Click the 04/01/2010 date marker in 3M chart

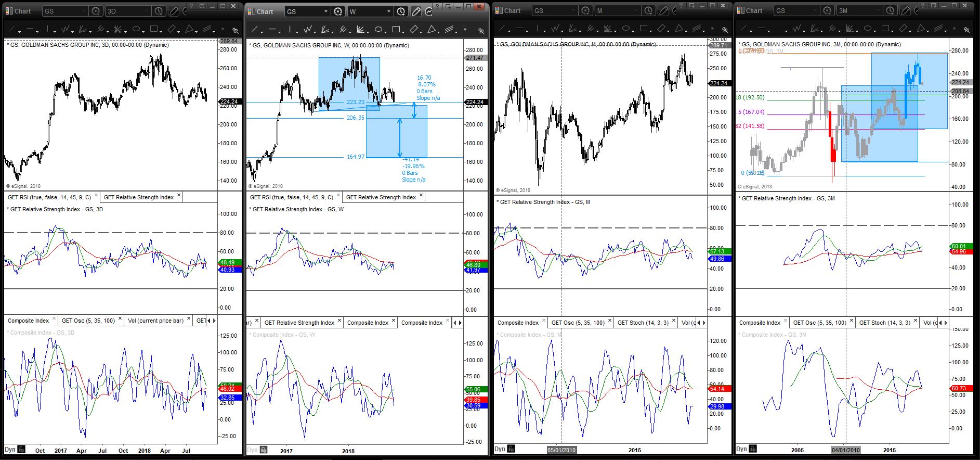pyautogui.click(x=846, y=450)
